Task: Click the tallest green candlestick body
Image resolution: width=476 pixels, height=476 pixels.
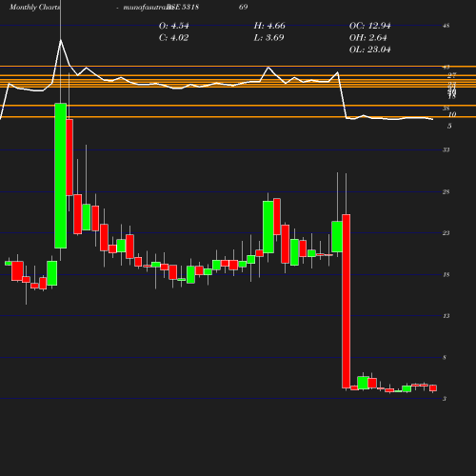Action: click(60, 175)
